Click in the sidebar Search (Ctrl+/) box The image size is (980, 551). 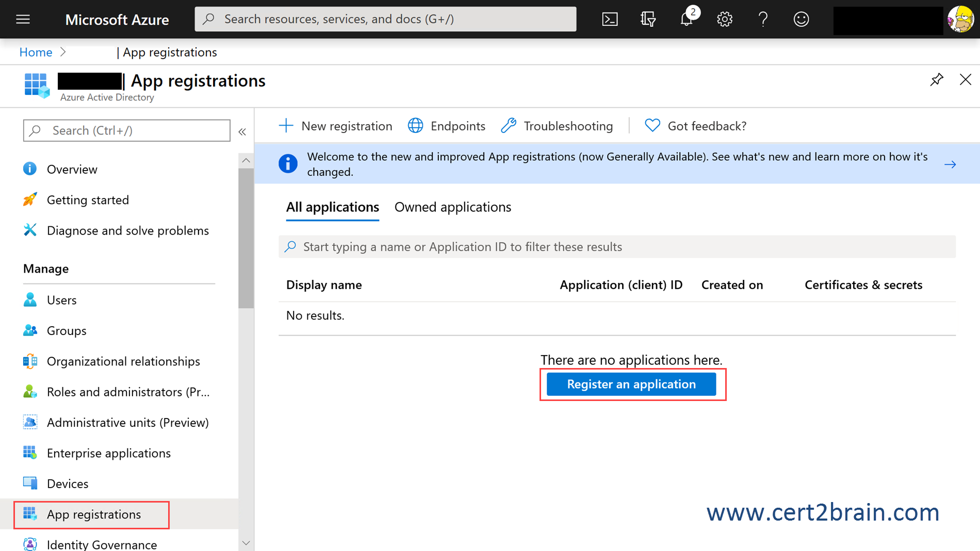coord(126,130)
